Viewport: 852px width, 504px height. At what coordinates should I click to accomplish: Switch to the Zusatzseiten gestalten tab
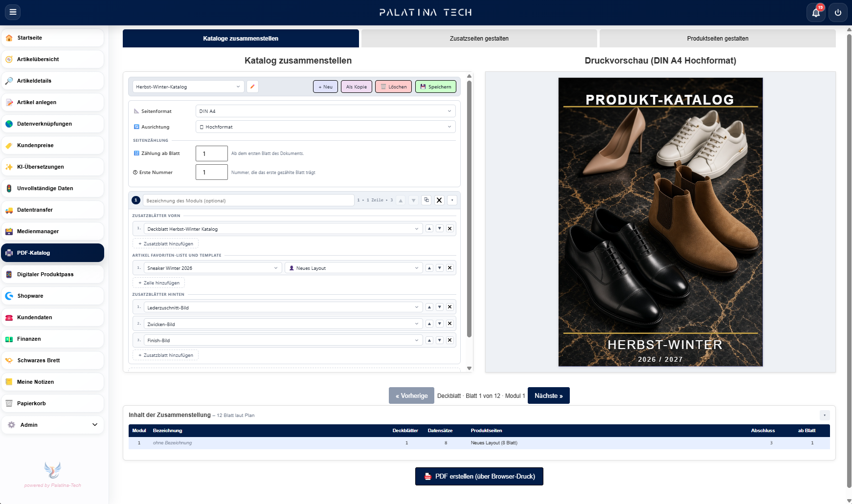coord(479,39)
